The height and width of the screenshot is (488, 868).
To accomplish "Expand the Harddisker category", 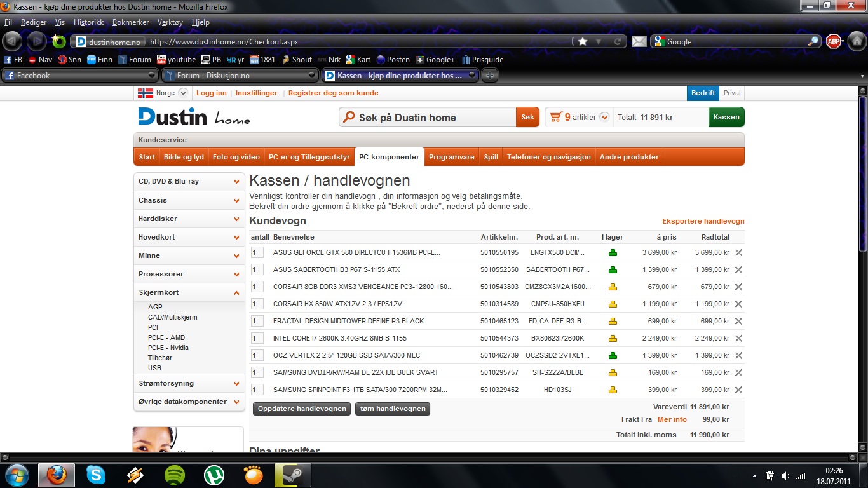I will coord(189,219).
